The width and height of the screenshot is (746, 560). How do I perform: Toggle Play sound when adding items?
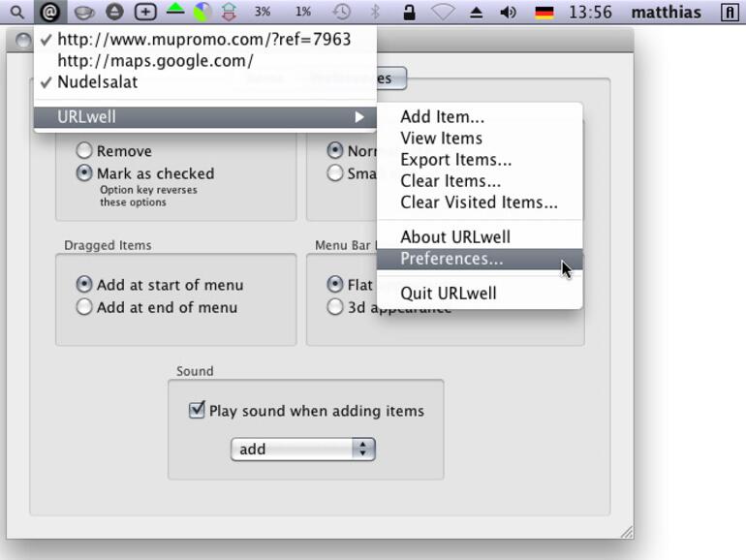point(197,410)
